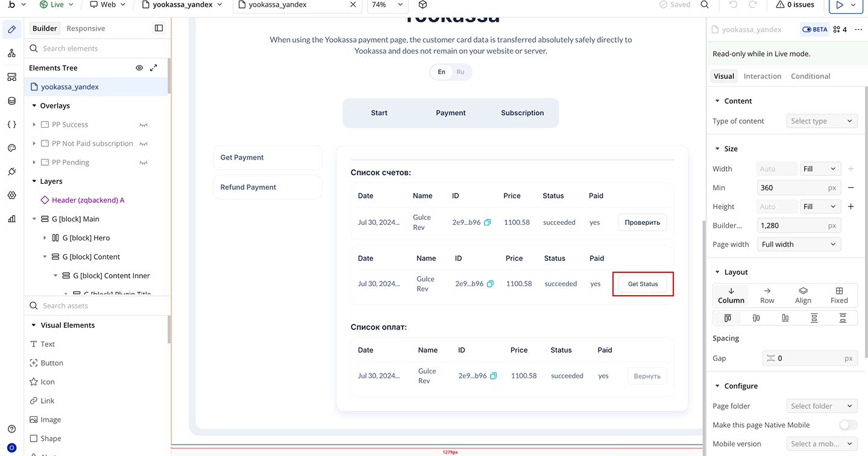This screenshot has width=868, height=456.
Task: Click the copy ID icon in Get Status row
Action: pyautogui.click(x=490, y=284)
